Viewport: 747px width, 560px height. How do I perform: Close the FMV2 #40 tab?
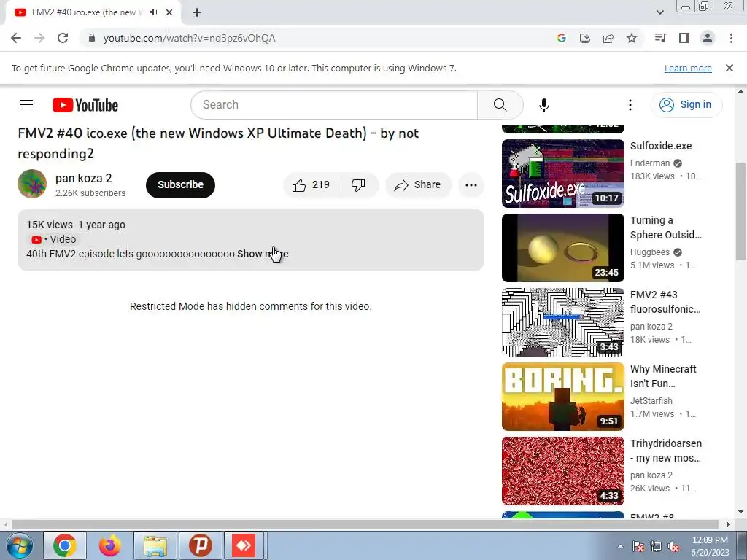(169, 12)
